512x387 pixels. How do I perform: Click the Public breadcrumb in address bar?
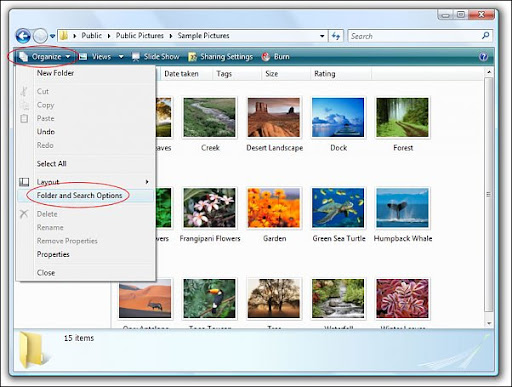[x=92, y=36]
